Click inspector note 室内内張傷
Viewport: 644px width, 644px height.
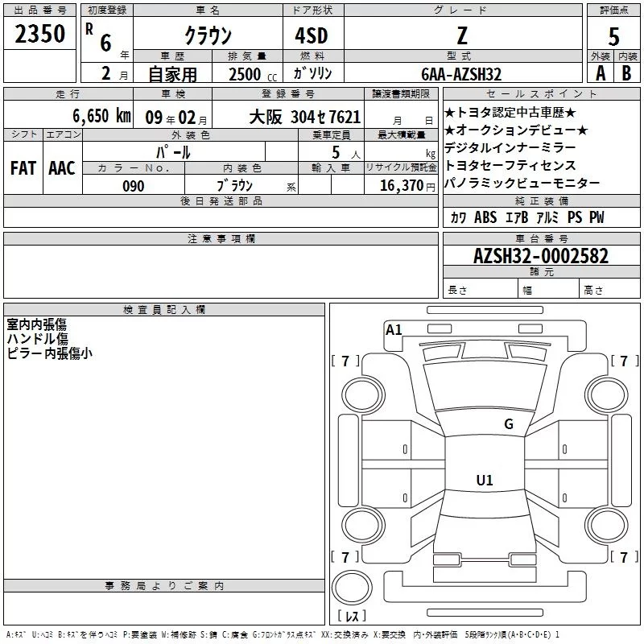36,324
